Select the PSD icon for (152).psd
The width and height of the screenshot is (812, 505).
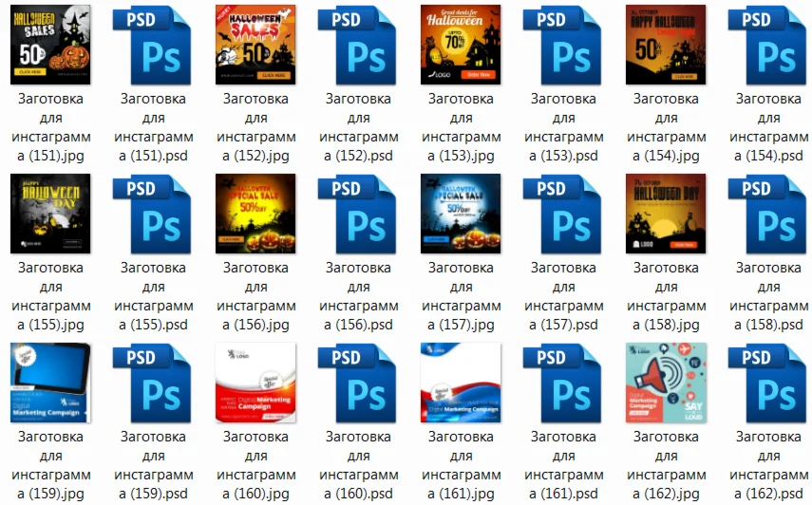coord(357,45)
